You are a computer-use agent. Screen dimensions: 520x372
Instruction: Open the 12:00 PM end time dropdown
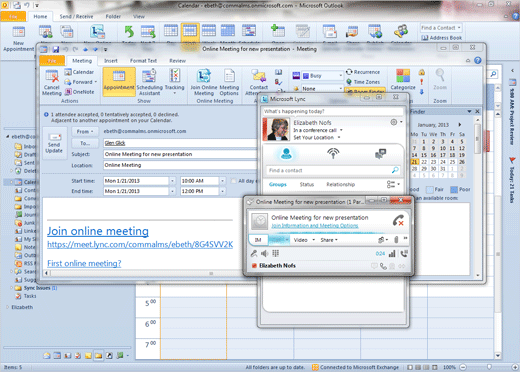[222, 191]
